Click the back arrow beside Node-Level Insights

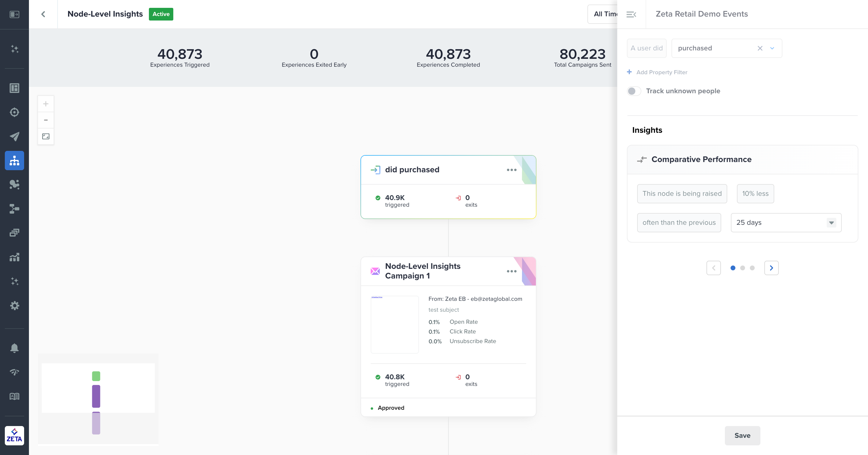[x=43, y=14]
